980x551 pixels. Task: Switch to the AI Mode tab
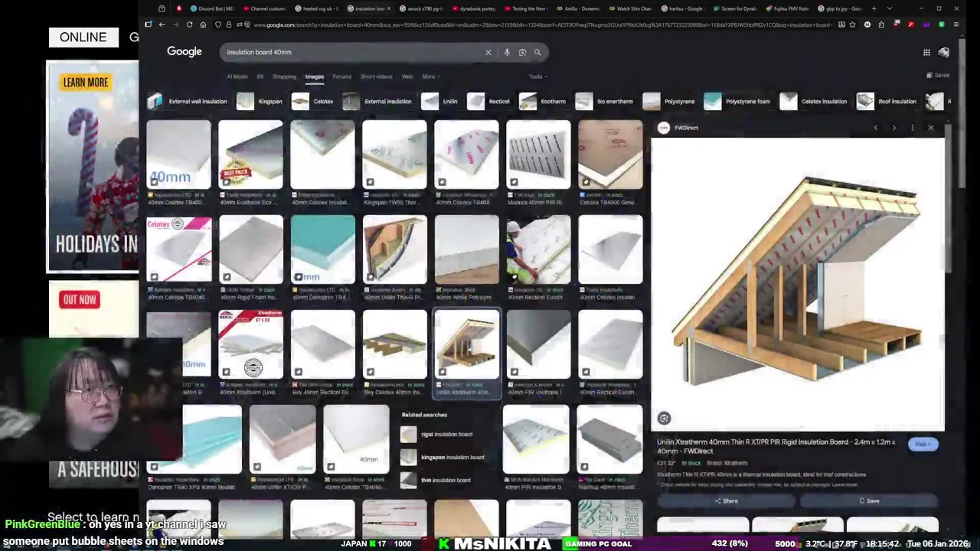click(x=237, y=77)
